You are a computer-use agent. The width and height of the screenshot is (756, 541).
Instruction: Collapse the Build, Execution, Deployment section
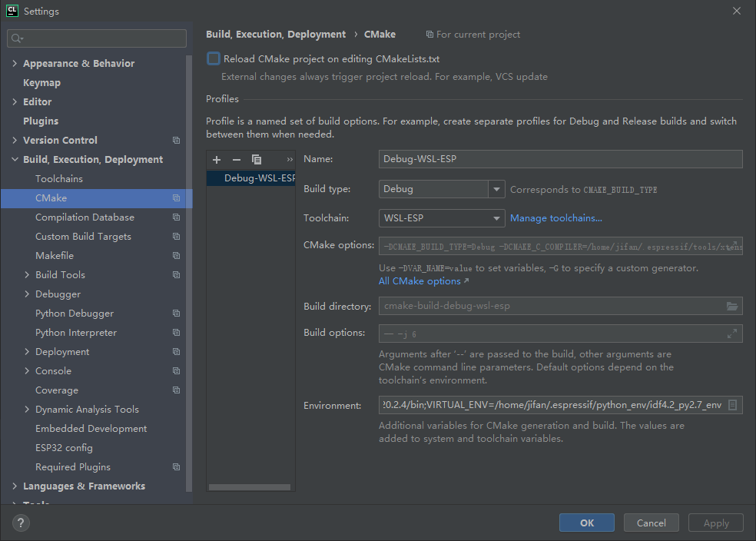pos(14,159)
